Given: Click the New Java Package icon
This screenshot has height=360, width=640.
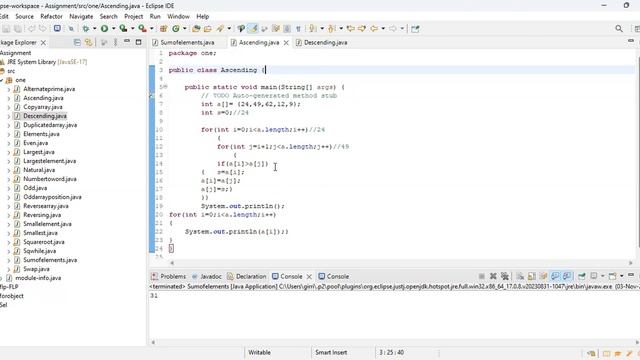Looking at the screenshot, I should click(x=164, y=29).
